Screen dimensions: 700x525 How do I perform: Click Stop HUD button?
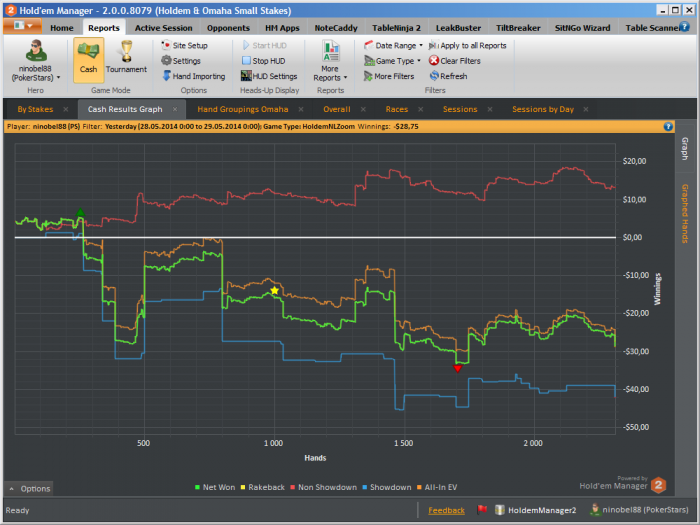pos(263,61)
